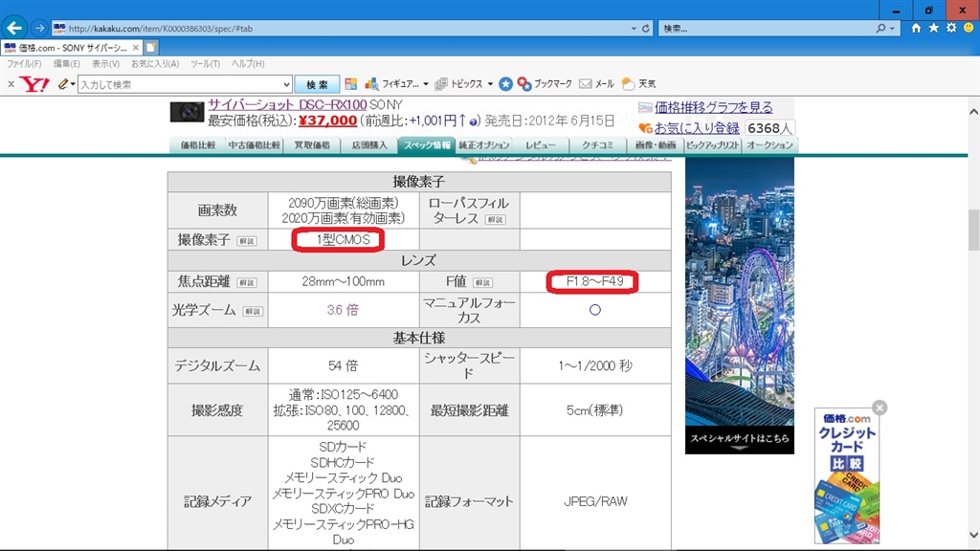Click the 価格推移グラフを見る link

(x=713, y=107)
